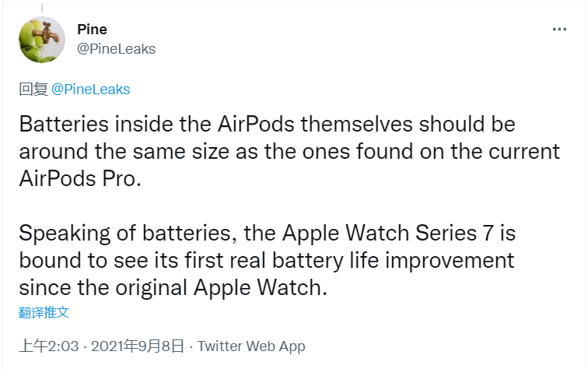
Task: Click the @PineLeaks handle under the name
Action: [117, 49]
